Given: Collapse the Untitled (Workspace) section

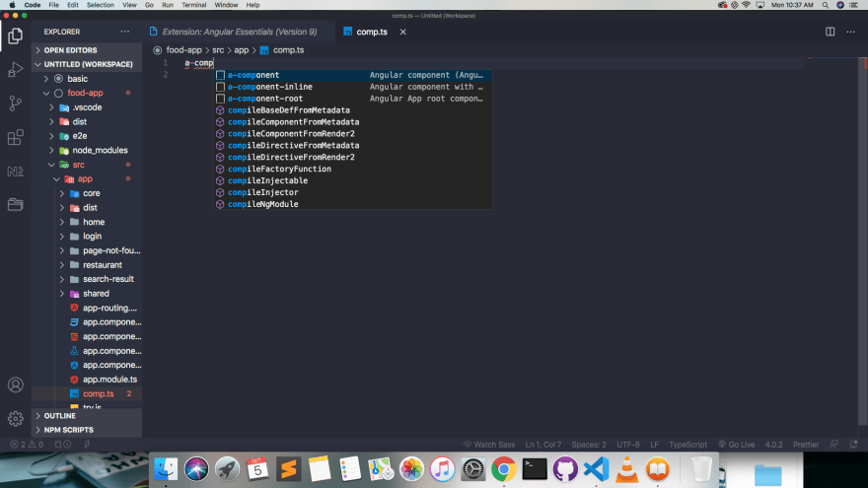Looking at the screenshot, I should point(87,64).
